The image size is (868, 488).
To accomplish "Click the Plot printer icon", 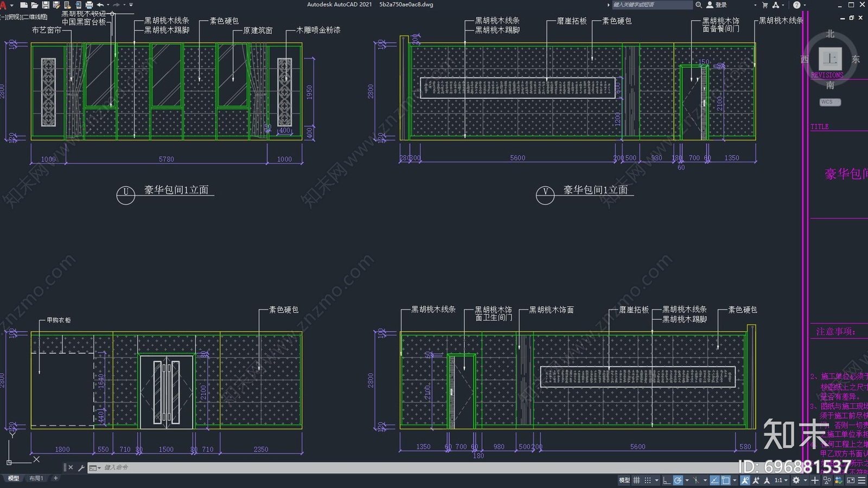I will [x=89, y=5].
